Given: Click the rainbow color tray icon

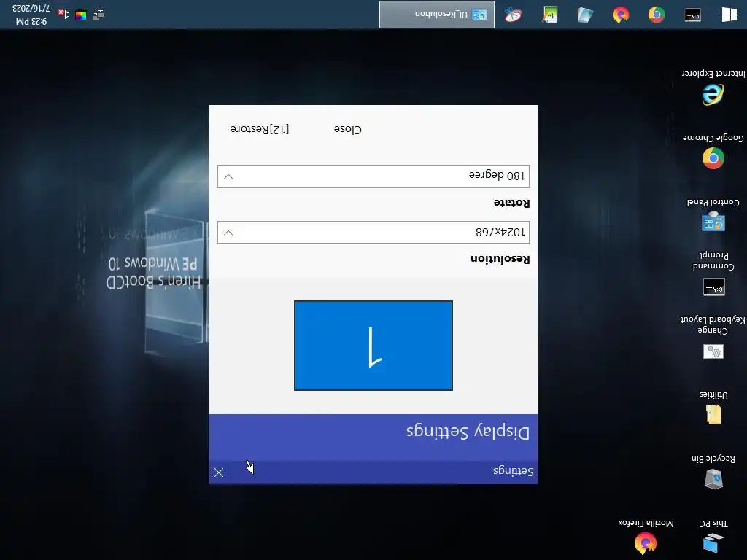Looking at the screenshot, I should click(x=81, y=15).
